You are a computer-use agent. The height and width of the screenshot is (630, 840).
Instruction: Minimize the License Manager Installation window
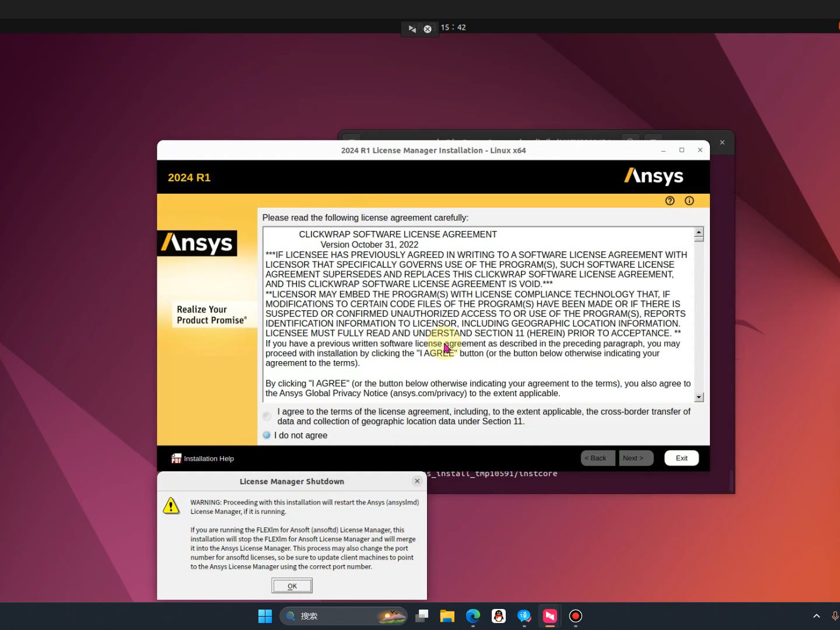click(663, 150)
